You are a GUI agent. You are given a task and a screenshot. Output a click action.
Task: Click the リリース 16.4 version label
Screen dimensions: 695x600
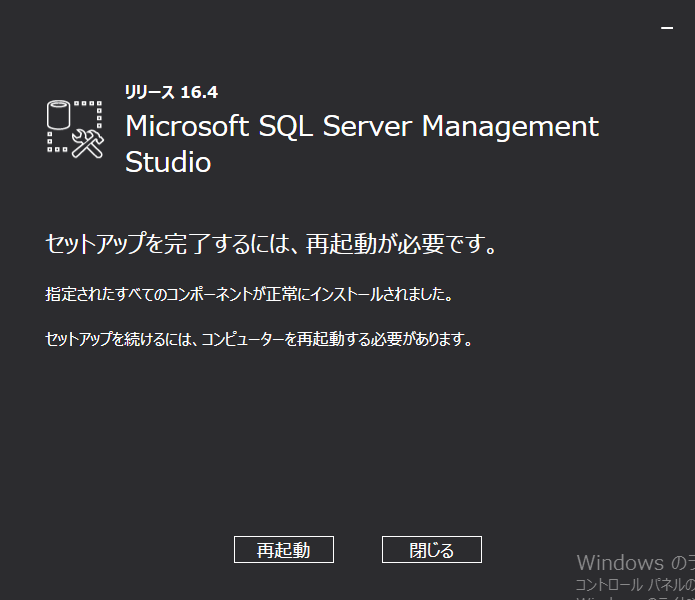pyautogui.click(x=171, y=92)
